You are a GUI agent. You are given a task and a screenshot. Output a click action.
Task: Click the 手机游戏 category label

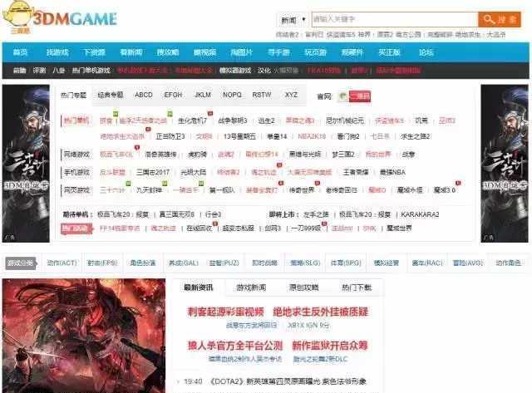pos(77,172)
